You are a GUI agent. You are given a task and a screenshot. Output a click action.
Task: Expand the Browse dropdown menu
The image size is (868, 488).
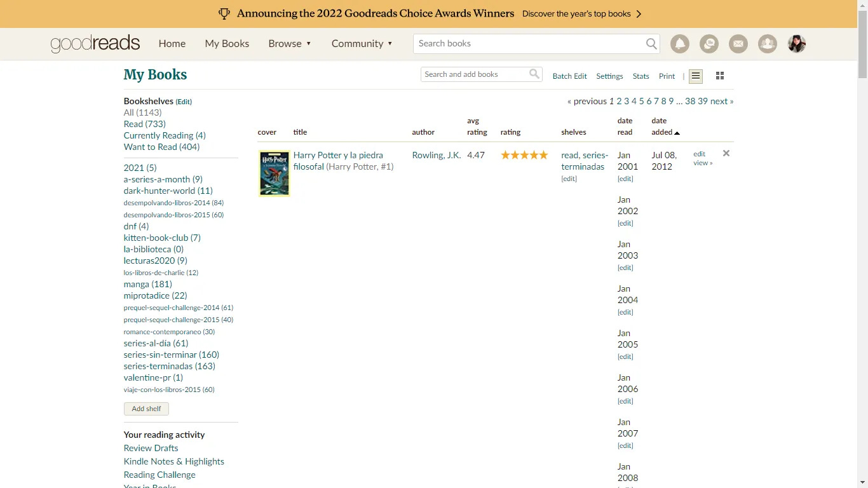click(x=290, y=44)
